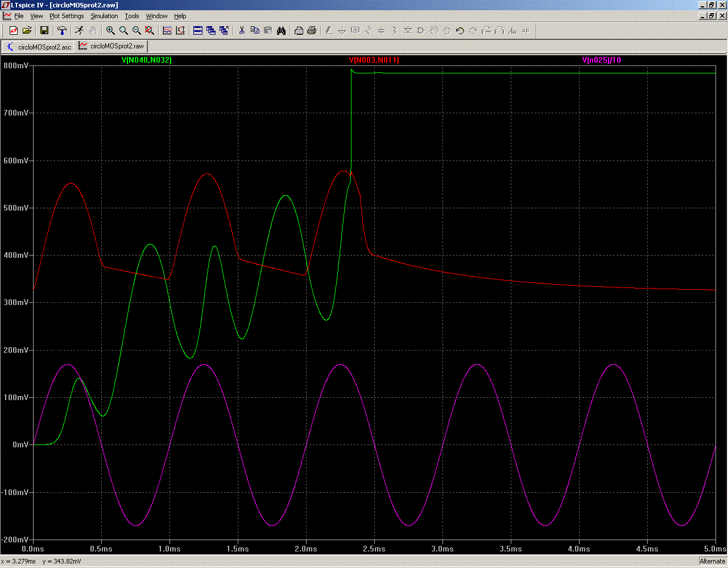Click the Zoom In magnifier icon
The image size is (728, 568).
point(110,31)
